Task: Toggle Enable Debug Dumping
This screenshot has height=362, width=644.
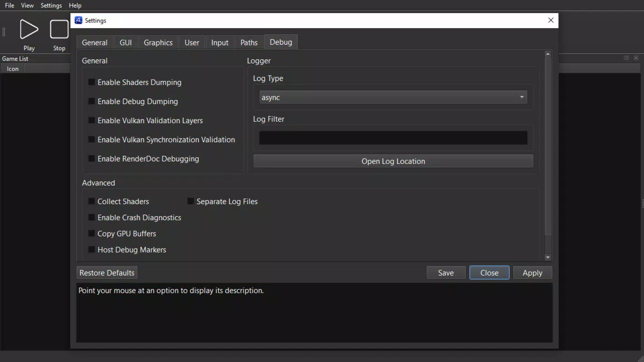Action: point(91,101)
